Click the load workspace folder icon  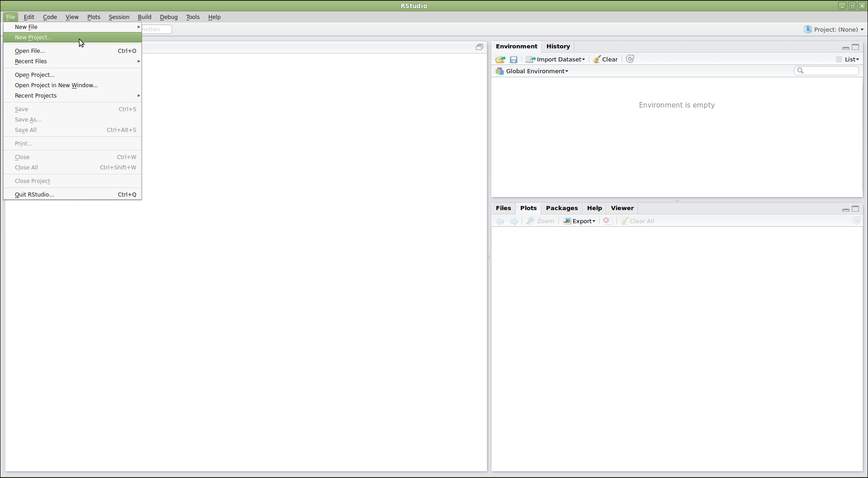[500, 60]
